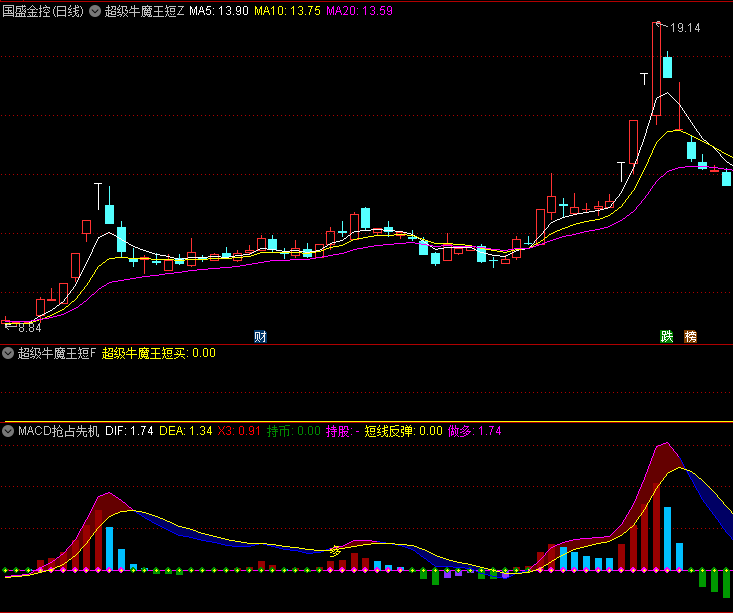Click the 超级牛魔王短F panel title
This screenshot has width=733, height=613.
57,353
